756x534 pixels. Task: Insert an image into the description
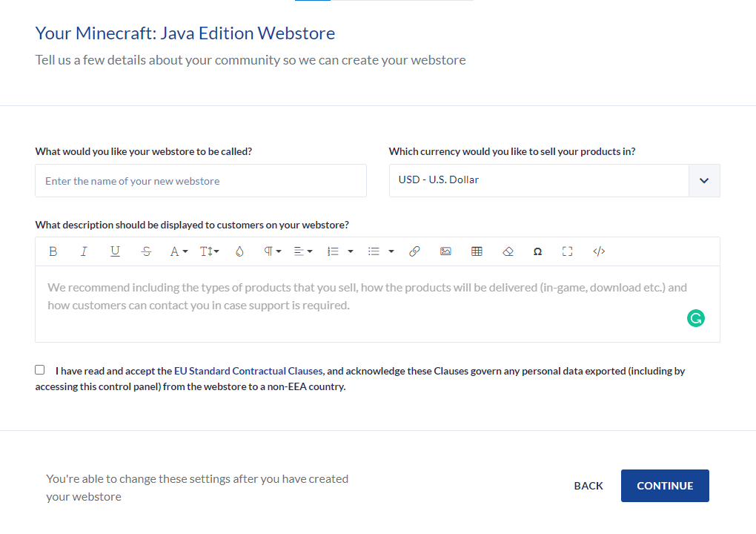tap(445, 251)
